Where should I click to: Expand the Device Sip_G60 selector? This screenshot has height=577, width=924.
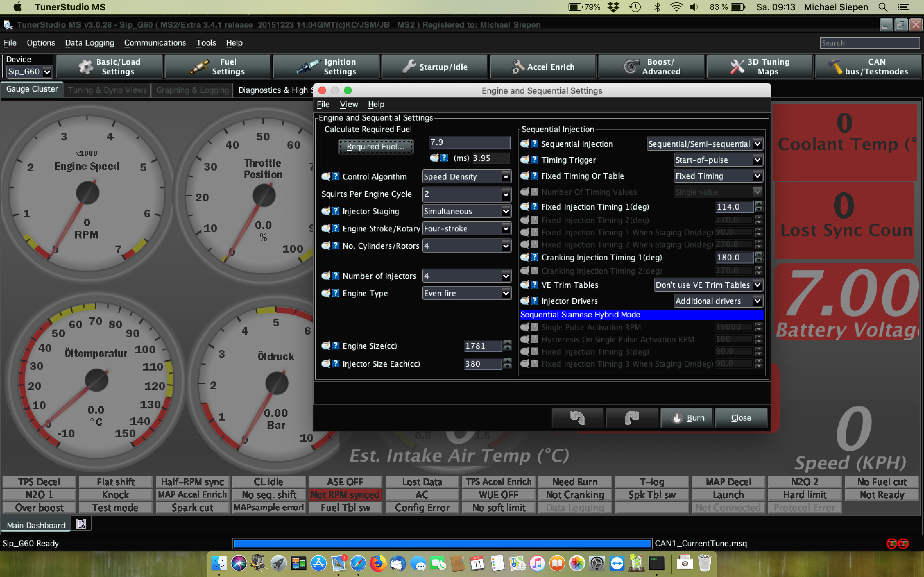[x=47, y=72]
